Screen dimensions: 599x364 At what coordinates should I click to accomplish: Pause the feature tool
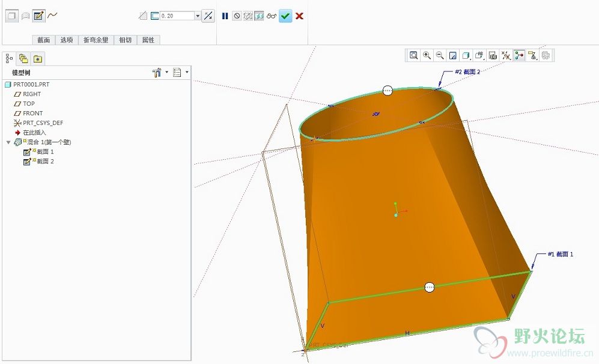[225, 16]
